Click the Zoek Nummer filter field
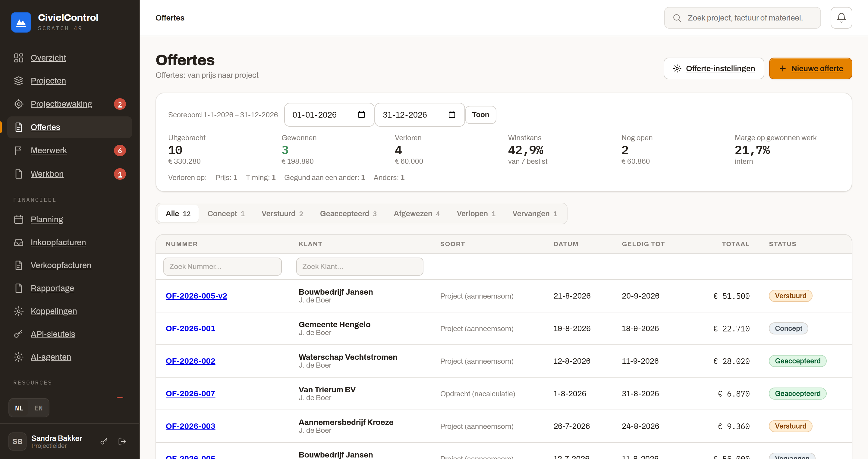 click(222, 266)
